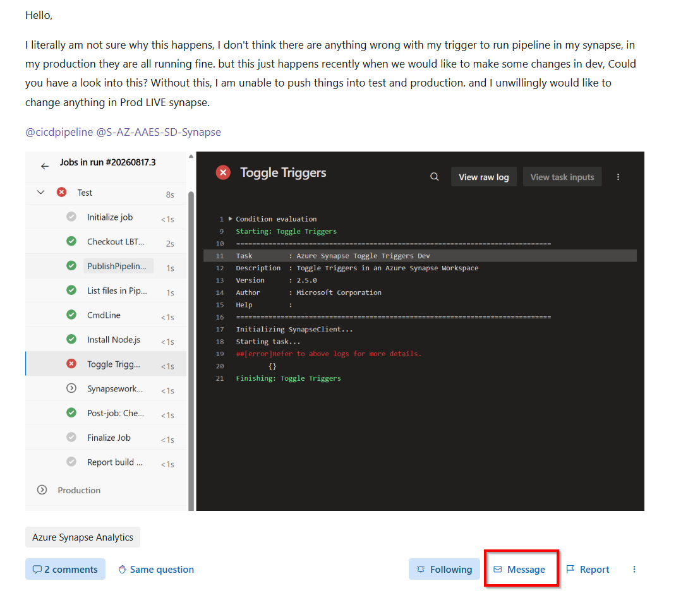Viewport: 700px width, 593px height.
Task: Click the Finishing: Toggle Triggers log line
Action: coord(288,378)
